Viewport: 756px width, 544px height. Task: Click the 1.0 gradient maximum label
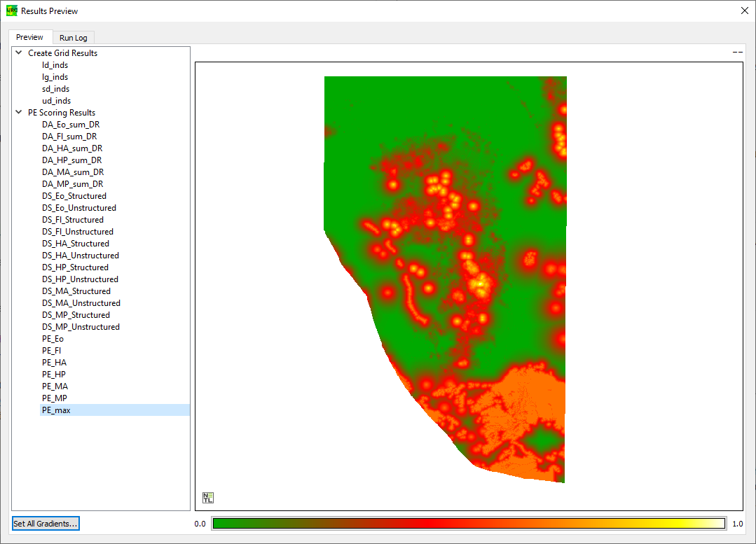pos(738,524)
